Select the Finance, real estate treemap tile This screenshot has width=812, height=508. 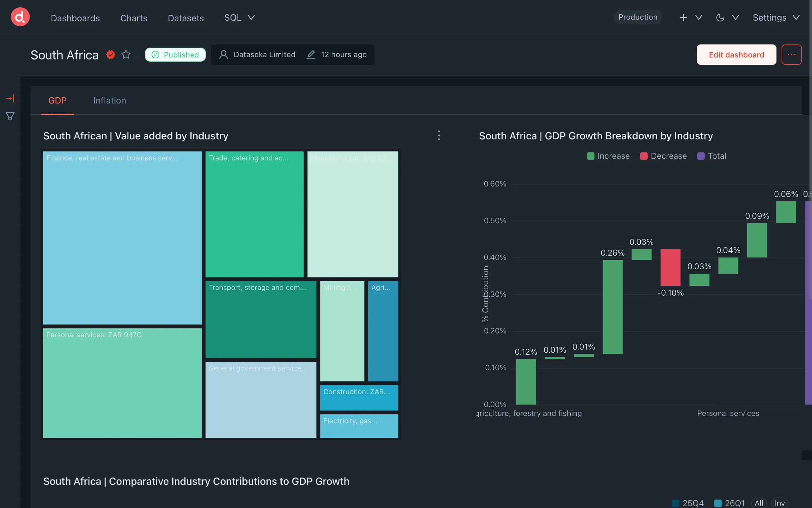(x=122, y=238)
